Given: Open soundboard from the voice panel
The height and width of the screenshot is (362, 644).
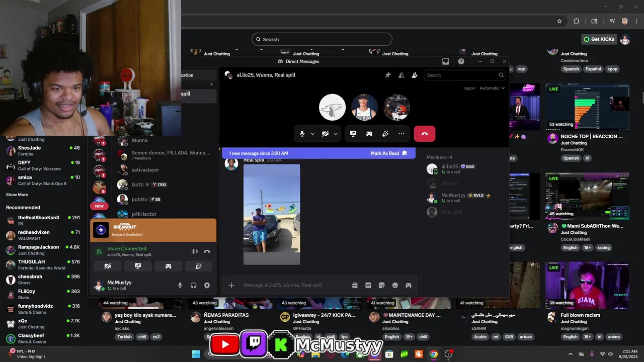Looking at the screenshot, I should [x=199, y=266].
